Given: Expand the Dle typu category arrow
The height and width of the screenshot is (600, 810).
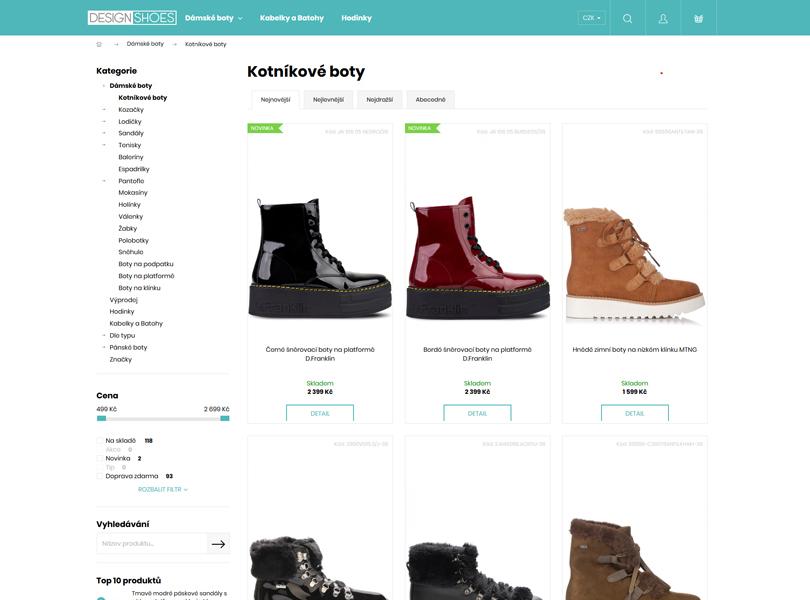Looking at the screenshot, I should (104, 335).
